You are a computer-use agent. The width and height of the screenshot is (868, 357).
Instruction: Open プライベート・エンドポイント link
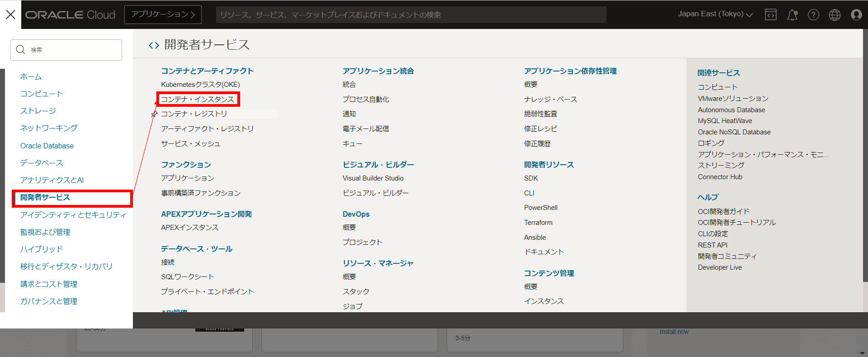pos(208,292)
